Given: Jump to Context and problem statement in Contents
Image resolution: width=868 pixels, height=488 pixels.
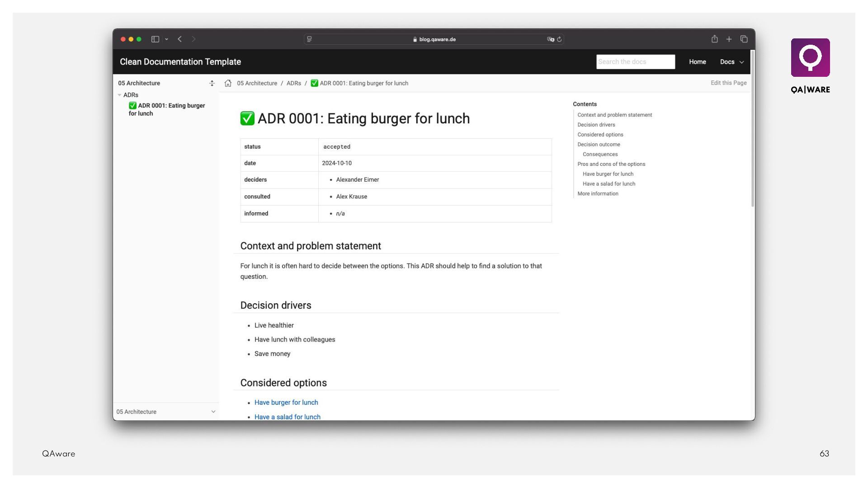Looking at the screenshot, I should (615, 115).
